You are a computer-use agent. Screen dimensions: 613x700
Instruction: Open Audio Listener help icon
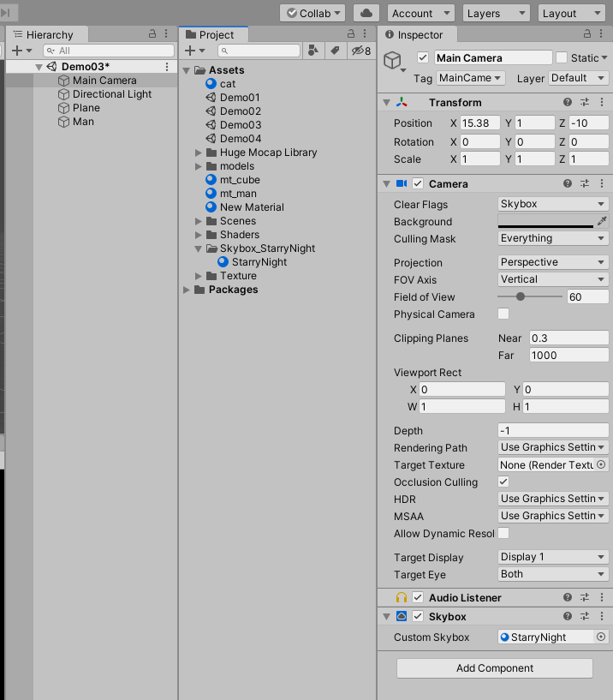tap(568, 597)
